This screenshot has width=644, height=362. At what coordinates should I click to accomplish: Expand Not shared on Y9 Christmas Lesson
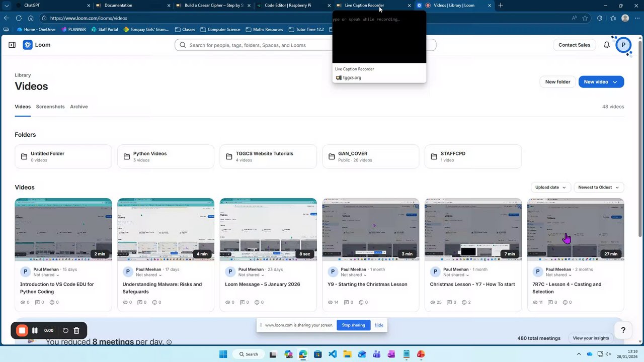pos(354,275)
